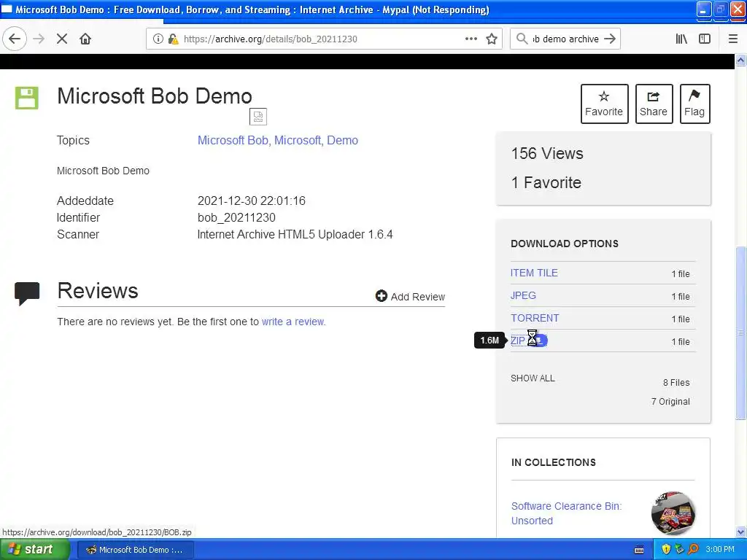This screenshot has width=747, height=560.
Task: Show site information icon in address bar
Action: 158,39
